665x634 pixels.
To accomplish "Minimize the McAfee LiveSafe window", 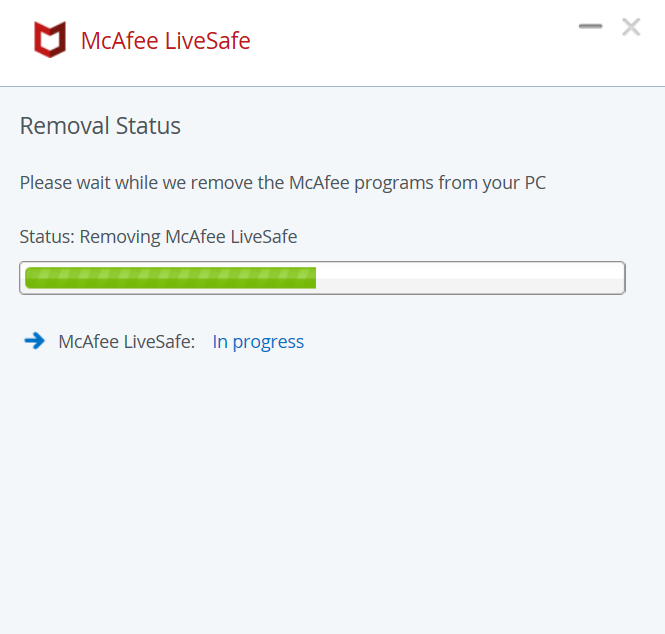I will click(x=590, y=26).
